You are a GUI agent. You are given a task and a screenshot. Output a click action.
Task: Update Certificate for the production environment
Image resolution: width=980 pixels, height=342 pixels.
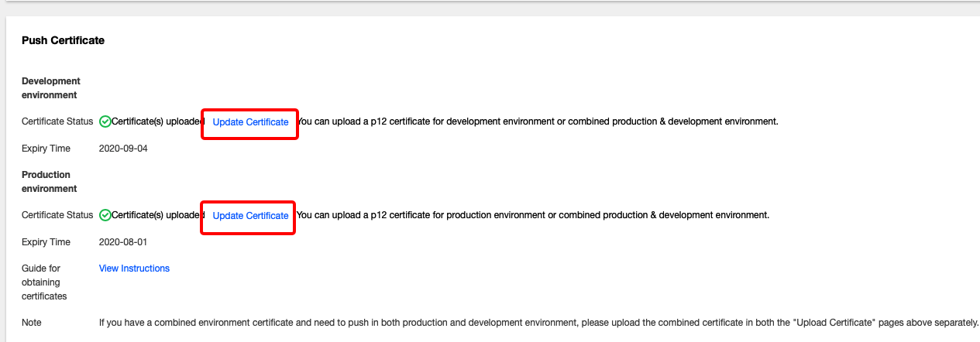[x=250, y=216]
